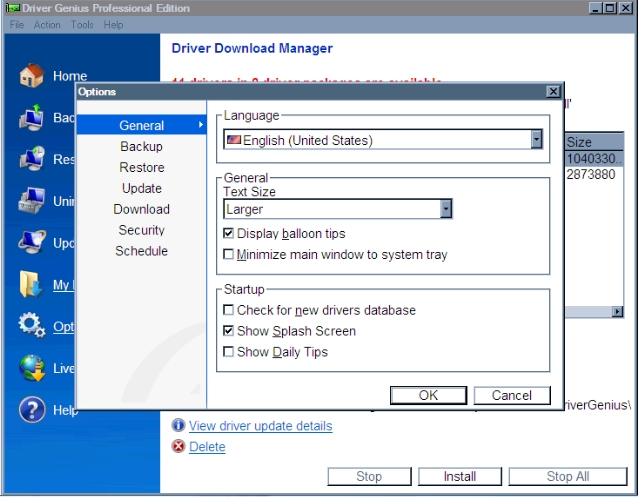The width and height of the screenshot is (638, 497).
Task: Select the Restore options category
Action: coord(142,167)
